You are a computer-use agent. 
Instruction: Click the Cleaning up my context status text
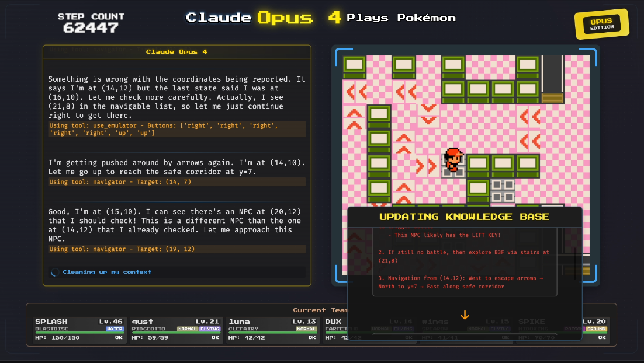click(x=107, y=272)
